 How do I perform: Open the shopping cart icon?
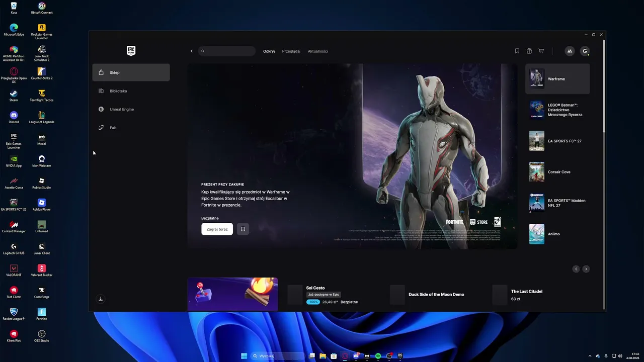pos(541,51)
